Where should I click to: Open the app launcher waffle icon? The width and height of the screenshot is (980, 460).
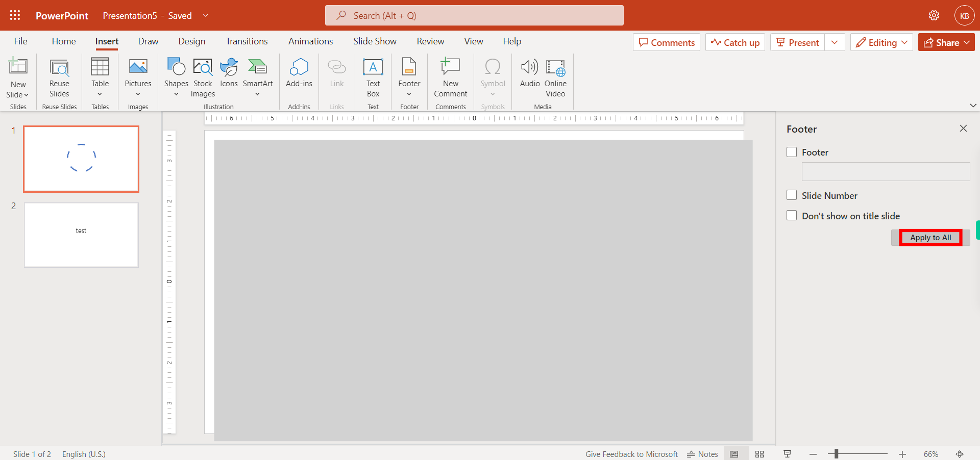(15, 15)
